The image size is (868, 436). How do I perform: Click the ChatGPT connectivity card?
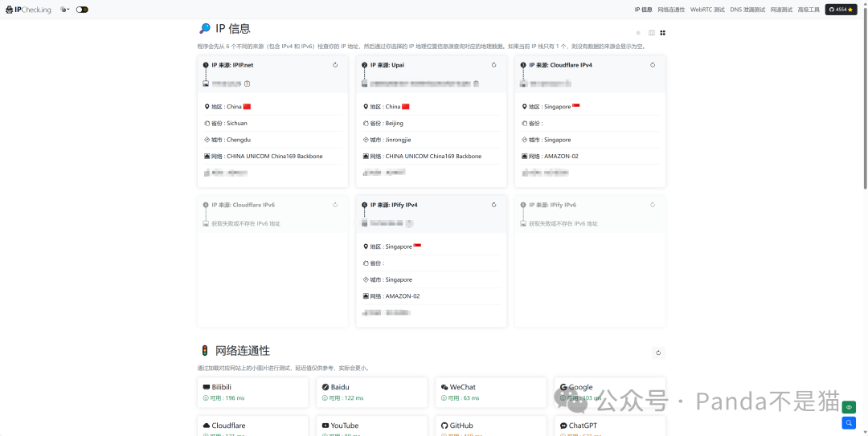click(x=610, y=426)
